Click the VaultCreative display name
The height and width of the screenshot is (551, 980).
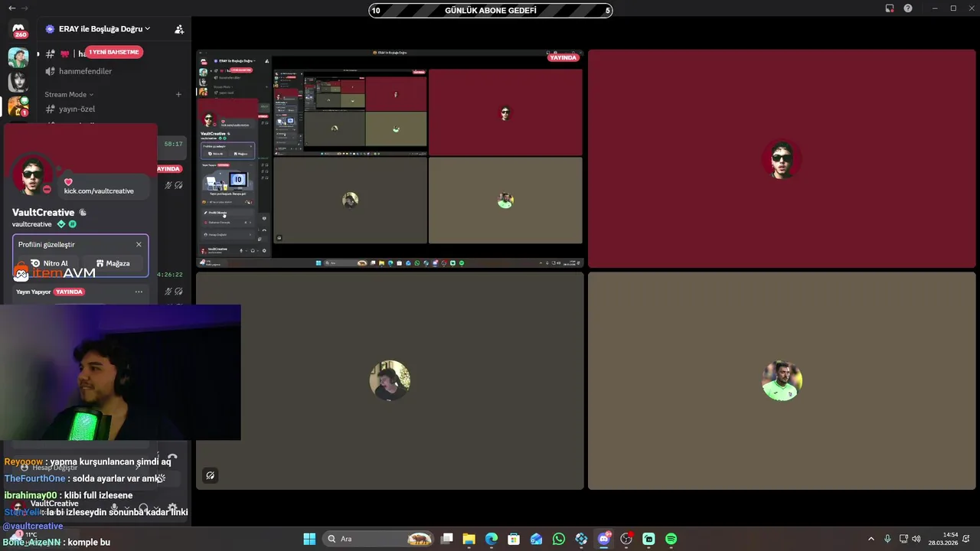43,212
